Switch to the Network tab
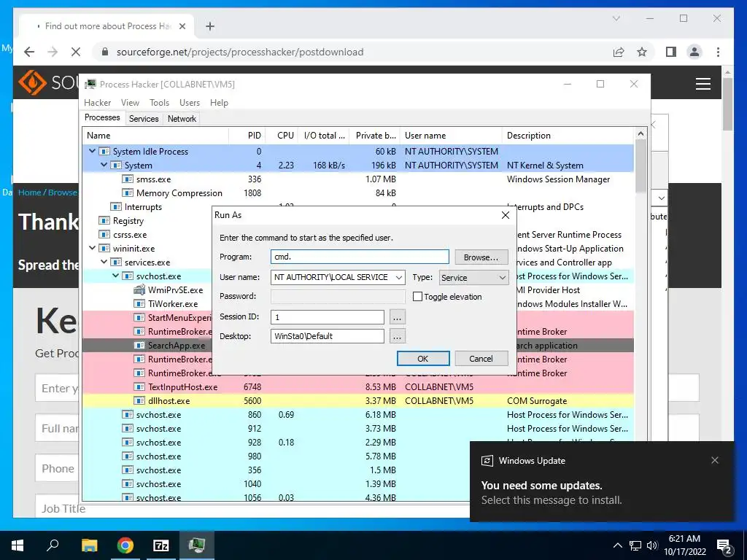Viewport: 747px width, 560px height. coord(182,119)
